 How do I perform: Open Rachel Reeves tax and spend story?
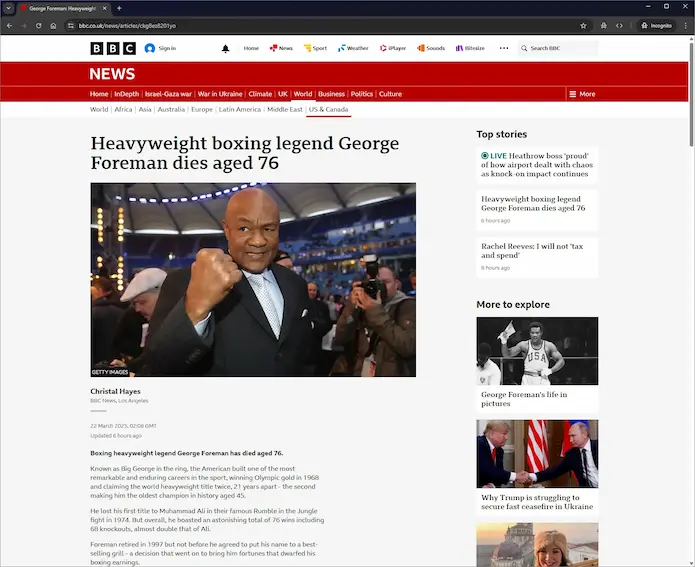[530, 250]
